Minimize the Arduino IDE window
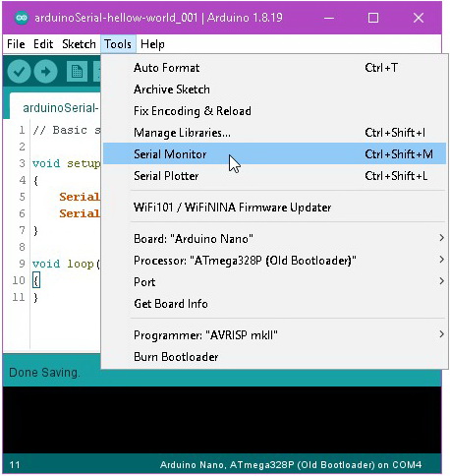 pyautogui.click(x=329, y=18)
